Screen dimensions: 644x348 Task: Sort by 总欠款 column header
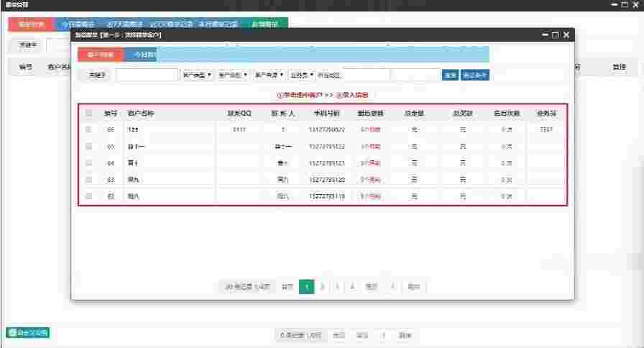pos(463,113)
